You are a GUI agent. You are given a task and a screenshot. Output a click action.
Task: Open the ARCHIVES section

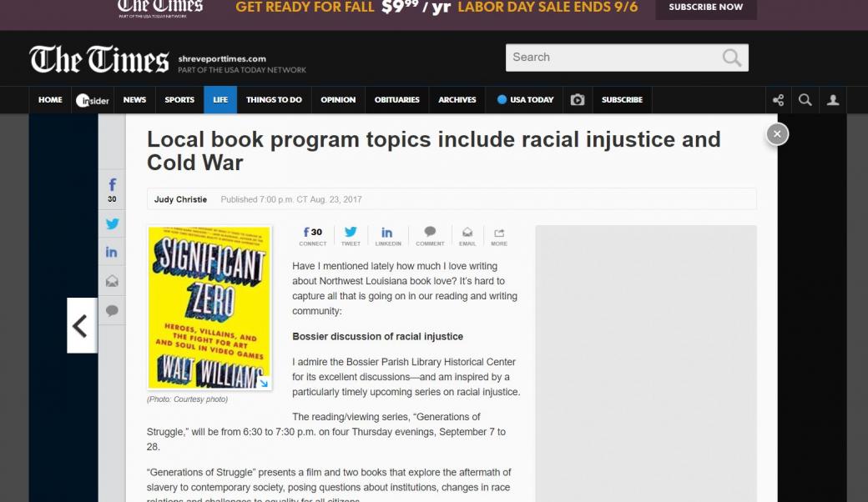457,99
